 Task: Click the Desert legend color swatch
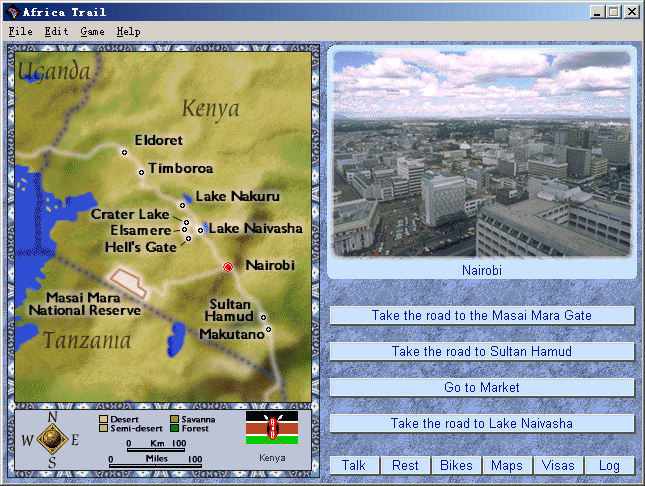[x=103, y=419]
